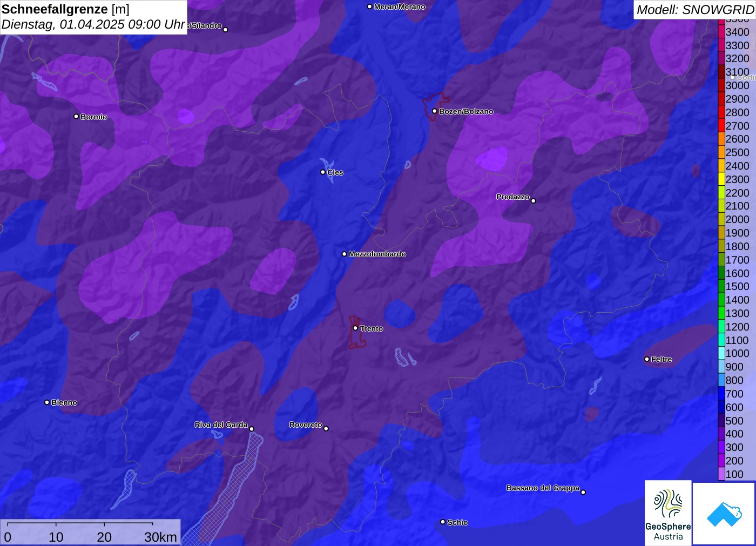This screenshot has height=546, width=756.
Task: Click the 10 scale bar label
Action: click(56, 537)
